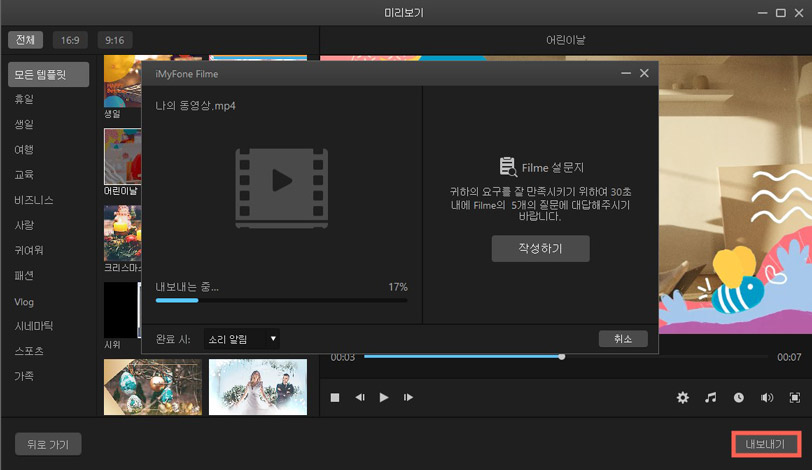Screen dimensions: 812x470
Task: Close the iMyFone Filme export dialog
Action: click(644, 74)
